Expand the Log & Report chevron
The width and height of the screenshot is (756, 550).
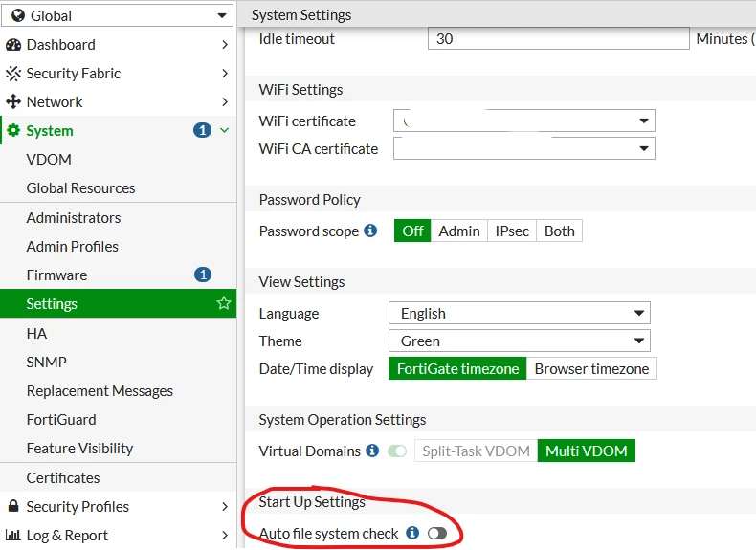225,535
